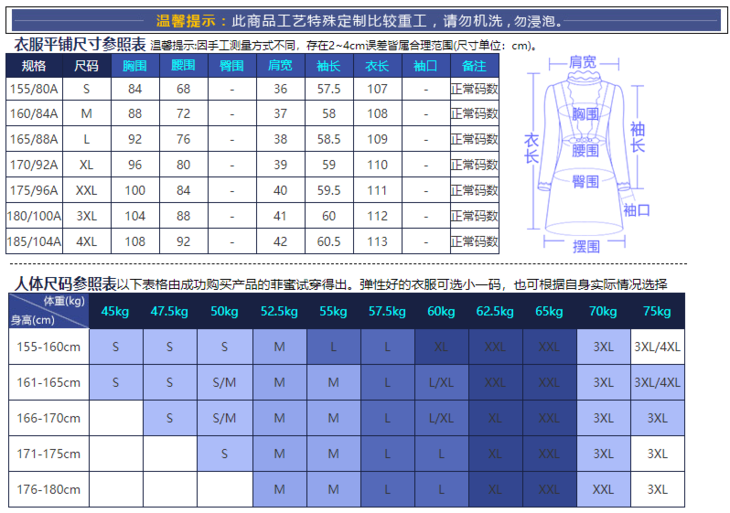Viewport: 730px width, 513px height.
Task: Click the 166-170cm height row label
Action: point(48,418)
